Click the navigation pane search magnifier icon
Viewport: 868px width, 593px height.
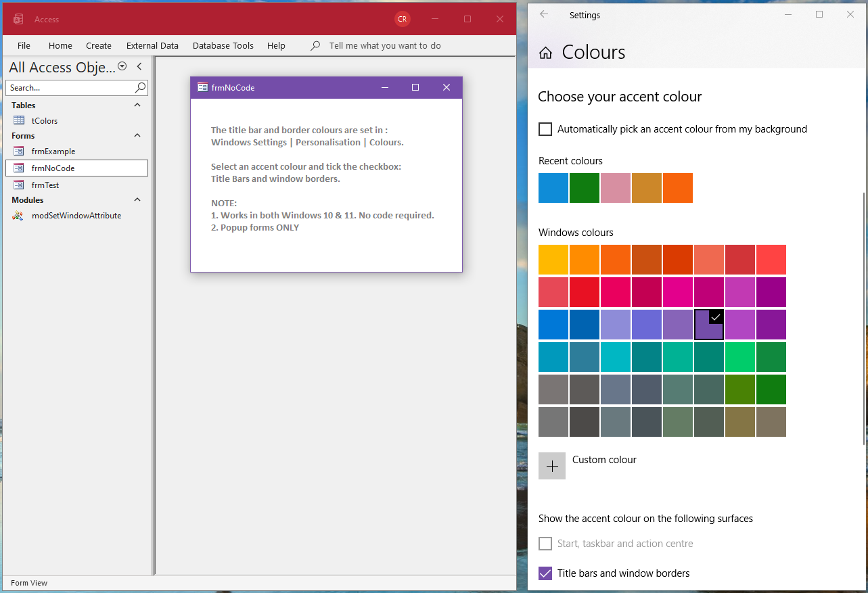[140, 88]
